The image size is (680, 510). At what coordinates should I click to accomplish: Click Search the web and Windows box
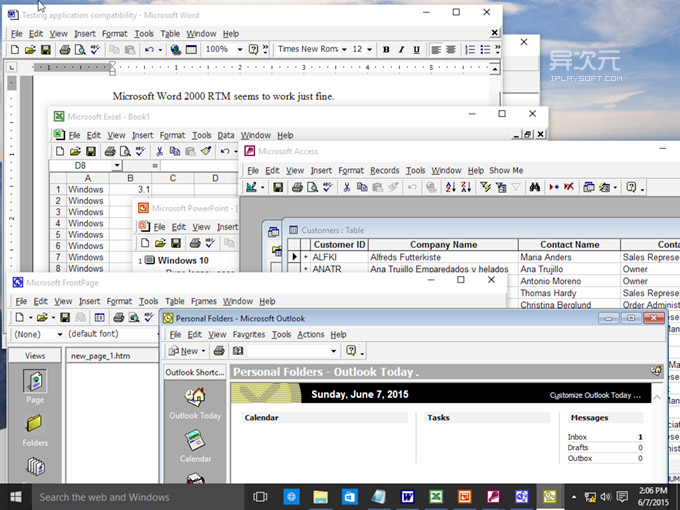point(138,497)
